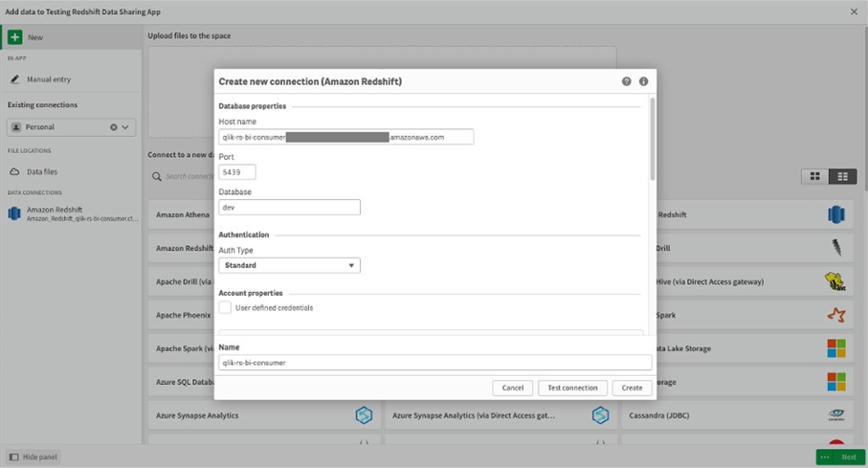Click the Redshift tile icon on right
This screenshot has height=468, width=868.
click(835, 214)
